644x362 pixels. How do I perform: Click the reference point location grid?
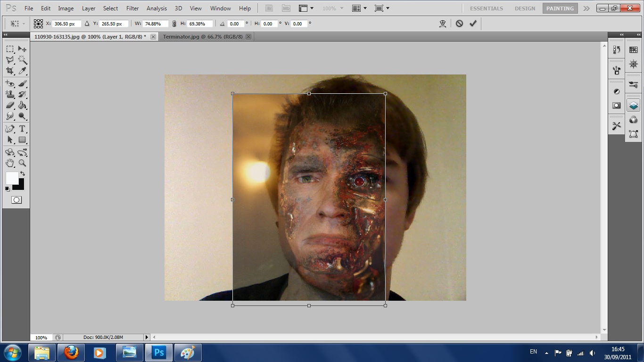[39, 24]
